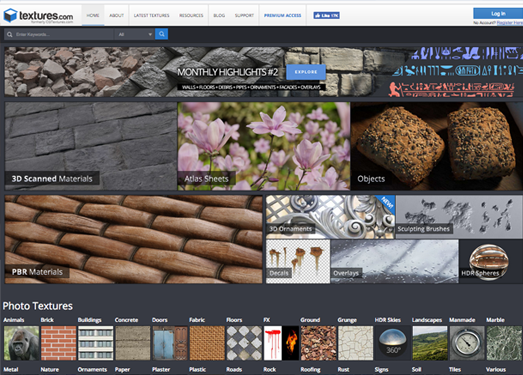Click the Photo Textures heading
This screenshot has width=523, height=375.
[38, 306]
